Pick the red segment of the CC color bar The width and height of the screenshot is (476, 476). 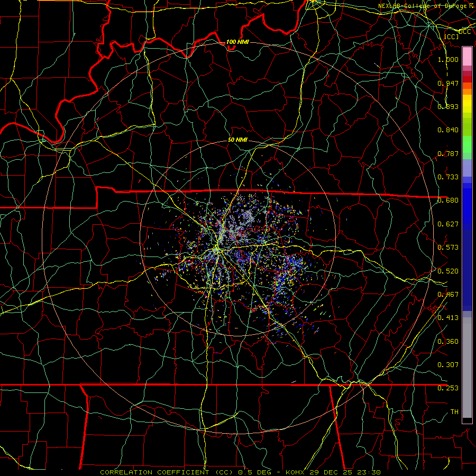pos(467,79)
